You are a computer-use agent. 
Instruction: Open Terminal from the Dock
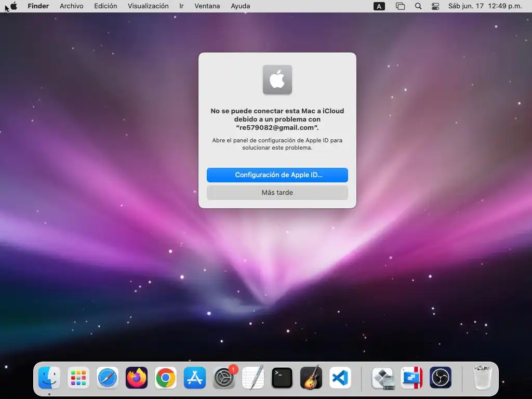click(282, 378)
